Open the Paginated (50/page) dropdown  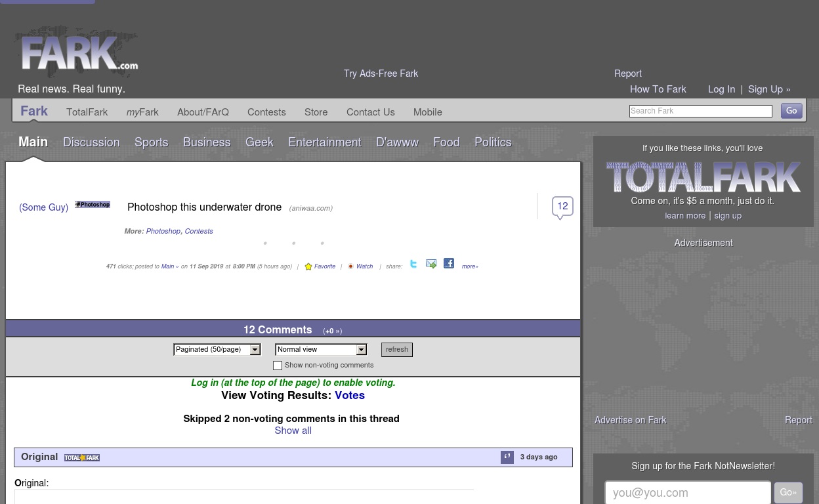pos(217,350)
